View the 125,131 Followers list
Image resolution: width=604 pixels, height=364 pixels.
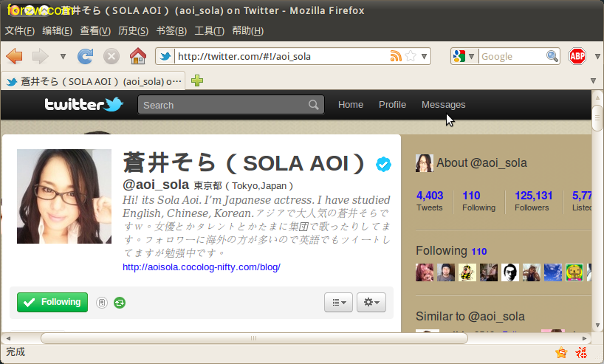(534, 201)
